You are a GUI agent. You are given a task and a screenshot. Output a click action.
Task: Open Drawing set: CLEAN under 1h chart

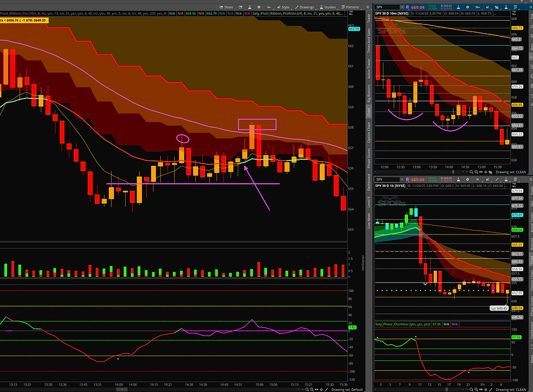[511, 390]
